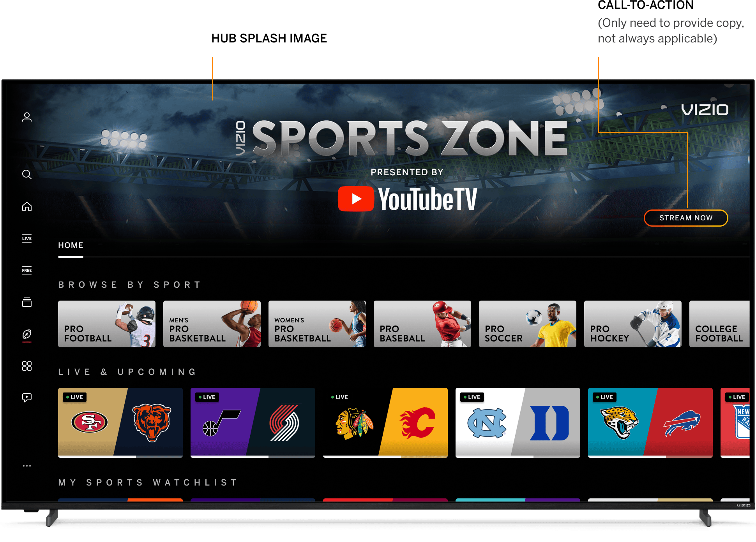Open the channel guide icon in sidebar
Screen dimensions: 756x542
pyautogui.click(x=27, y=303)
